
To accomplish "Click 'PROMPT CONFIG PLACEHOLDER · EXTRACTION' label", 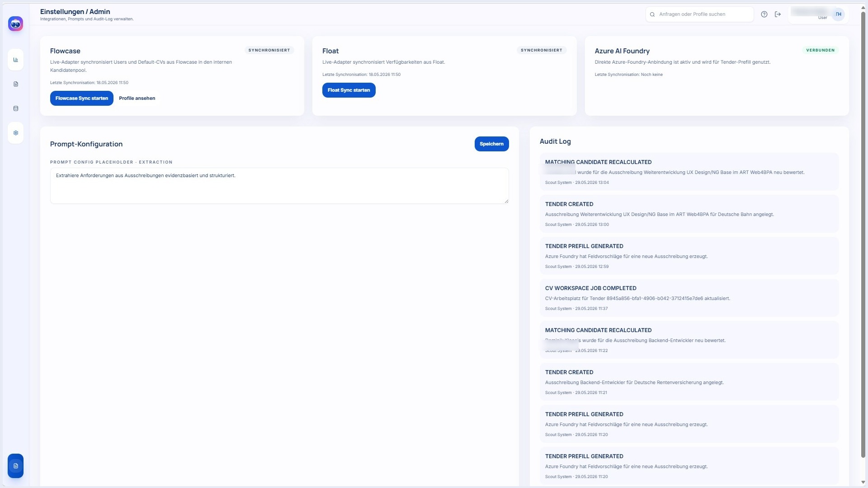I will pyautogui.click(x=111, y=162).
